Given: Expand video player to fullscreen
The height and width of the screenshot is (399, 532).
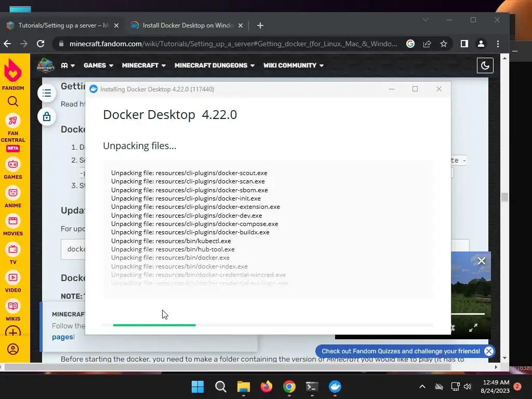Looking at the screenshot, I should click(x=473, y=327).
